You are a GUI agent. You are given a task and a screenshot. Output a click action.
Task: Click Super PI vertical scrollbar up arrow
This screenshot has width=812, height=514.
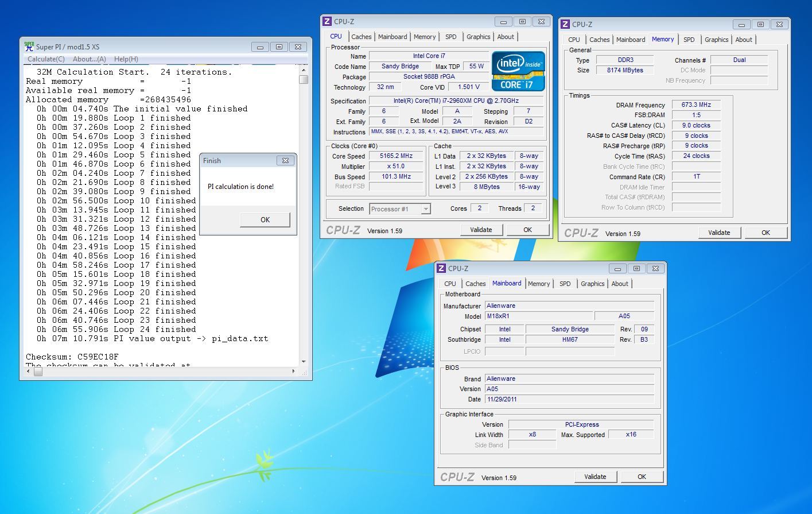point(304,70)
